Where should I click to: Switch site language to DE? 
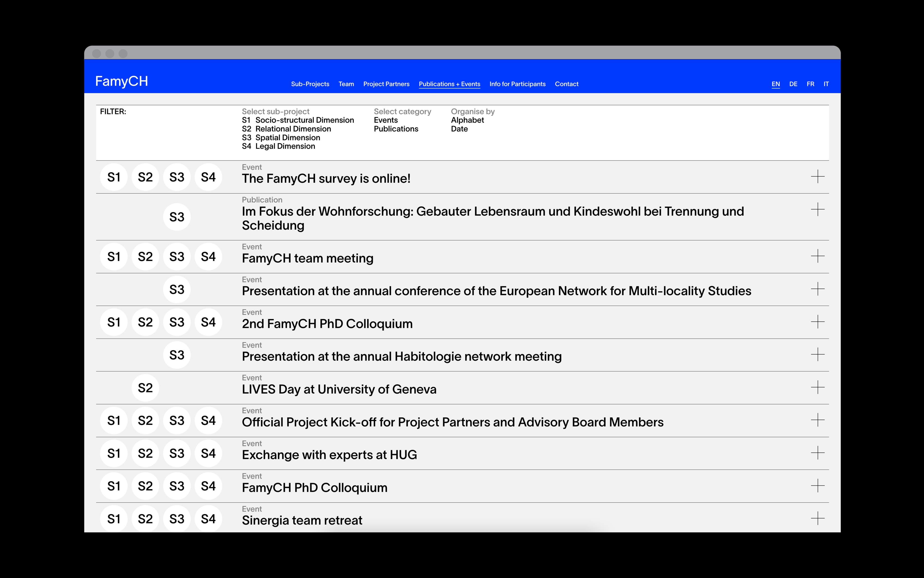(x=793, y=84)
